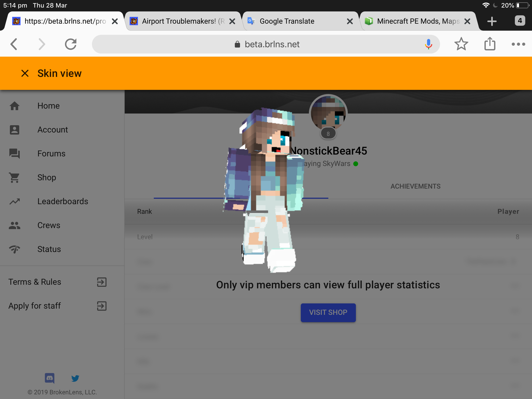Viewport: 532px width, 399px height.
Task: Click the Player rank value
Action: point(508,211)
